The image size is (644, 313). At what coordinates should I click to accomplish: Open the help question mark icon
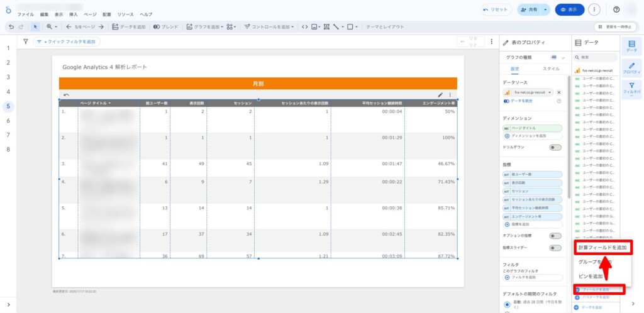point(616,9)
